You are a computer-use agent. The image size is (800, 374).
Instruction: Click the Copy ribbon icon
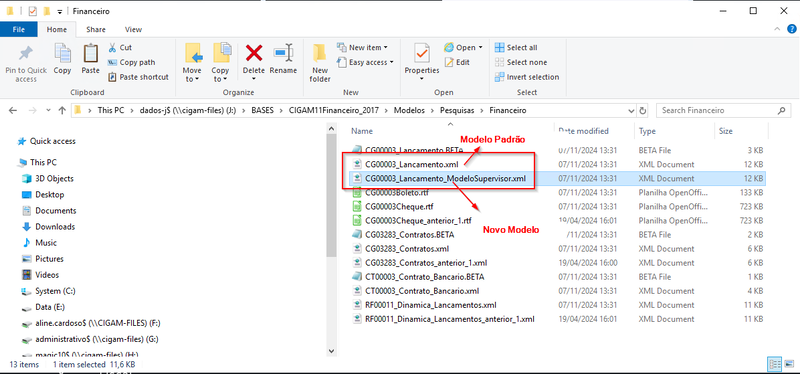[62, 53]
